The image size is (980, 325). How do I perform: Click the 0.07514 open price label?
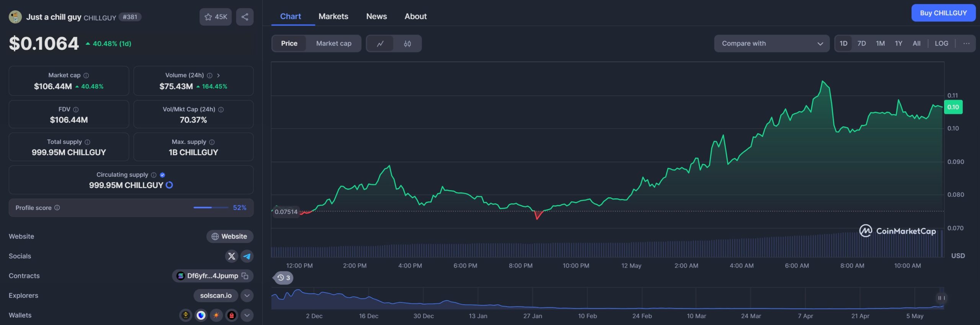[286, 212]
